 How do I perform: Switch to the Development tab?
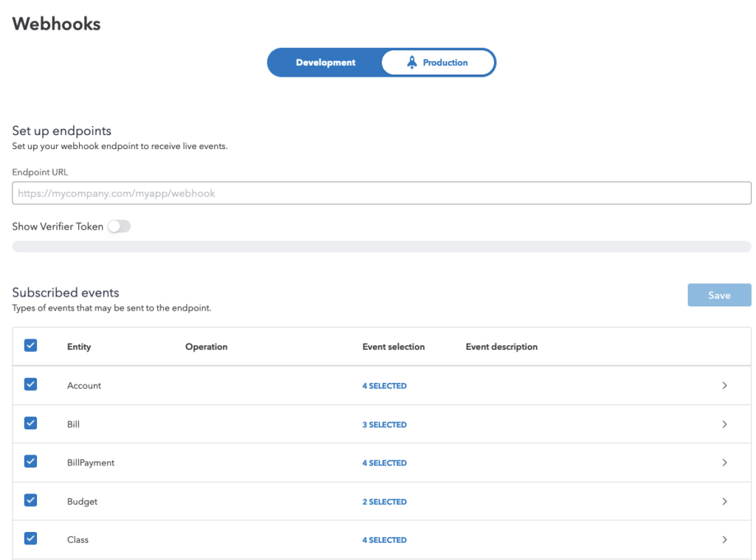[x=326, y=62]
